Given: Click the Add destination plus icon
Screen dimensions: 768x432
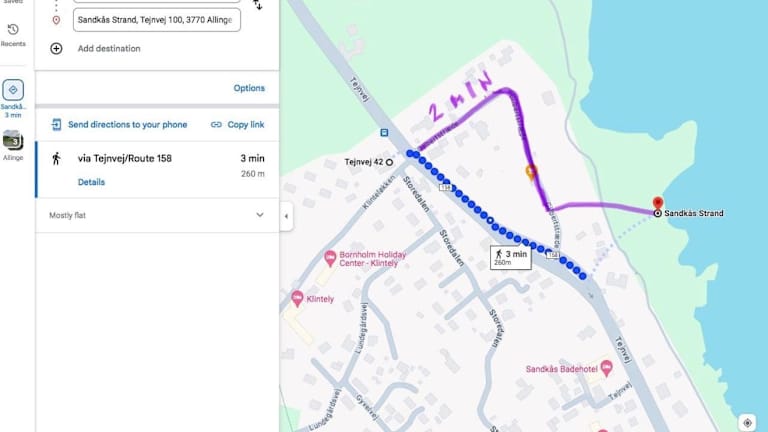Looking at the screenshot, I should point(56,48).
